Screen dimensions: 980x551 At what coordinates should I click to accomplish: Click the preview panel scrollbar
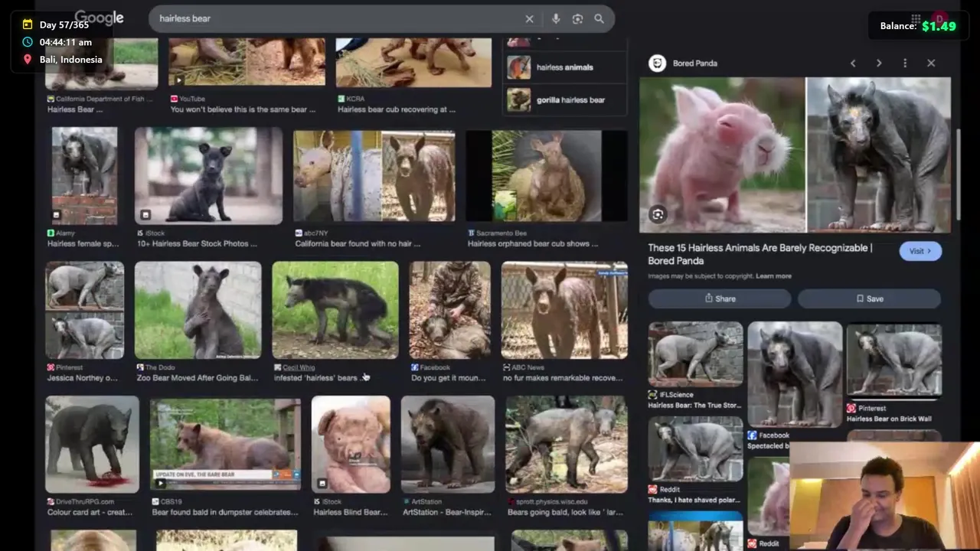(957, 176)
